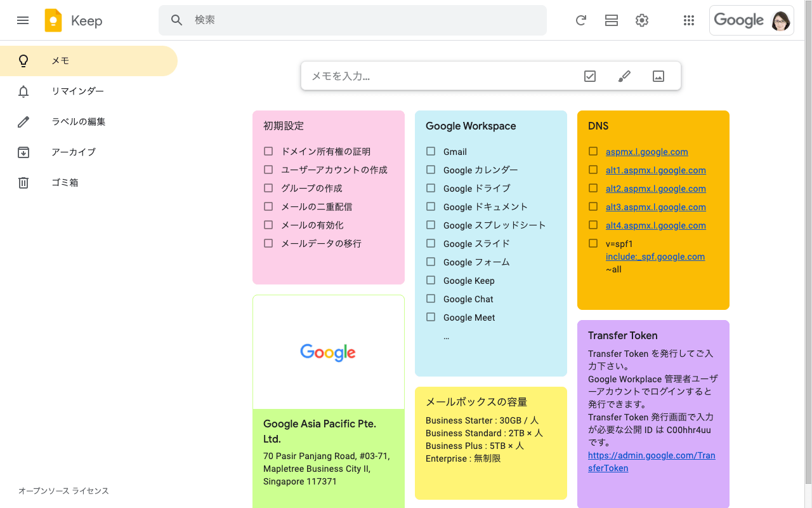Check グループの作成 checkbox

(x=268, y=188)
